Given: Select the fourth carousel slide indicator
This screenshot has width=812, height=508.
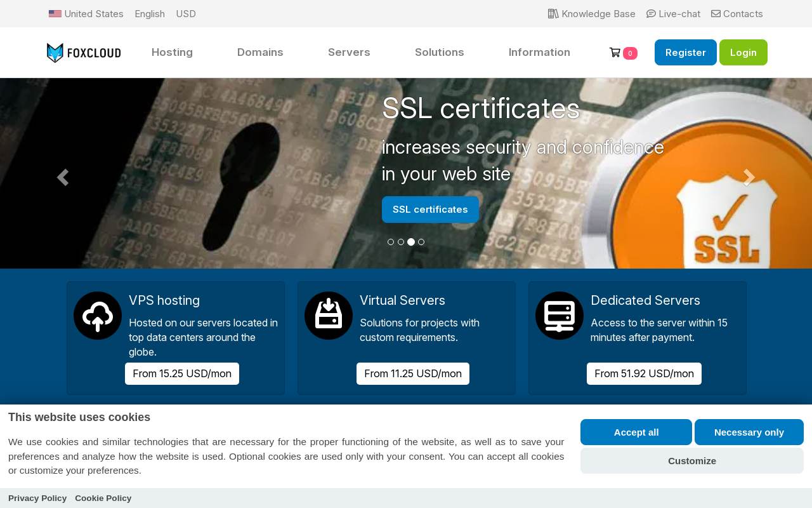Looking at the screenshot, I should 421,242.
